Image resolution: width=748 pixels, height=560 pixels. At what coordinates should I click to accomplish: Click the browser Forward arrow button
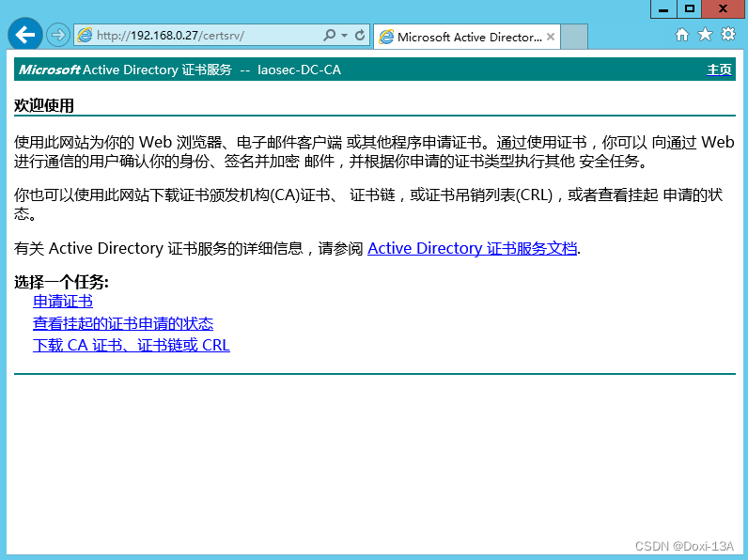tap(57, 36)
